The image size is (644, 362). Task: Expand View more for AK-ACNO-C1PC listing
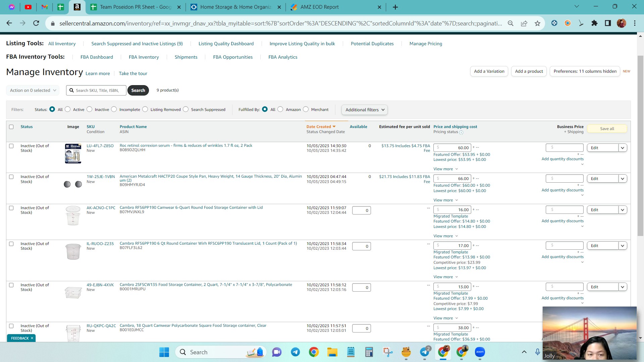445,236
